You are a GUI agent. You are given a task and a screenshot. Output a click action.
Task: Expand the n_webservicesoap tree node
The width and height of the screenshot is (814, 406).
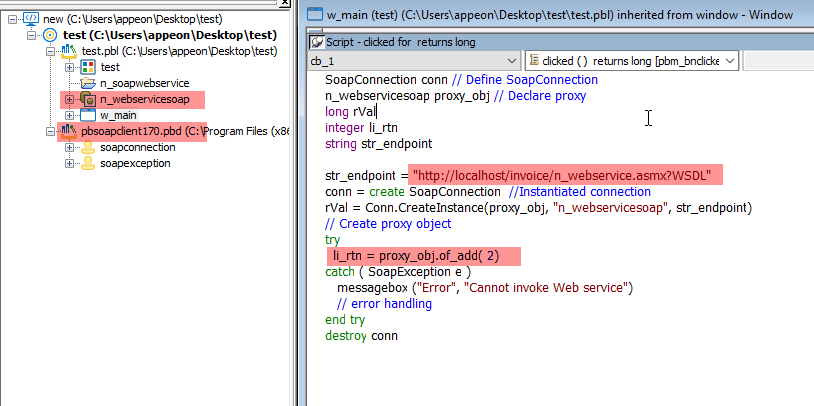pos(69,99)
